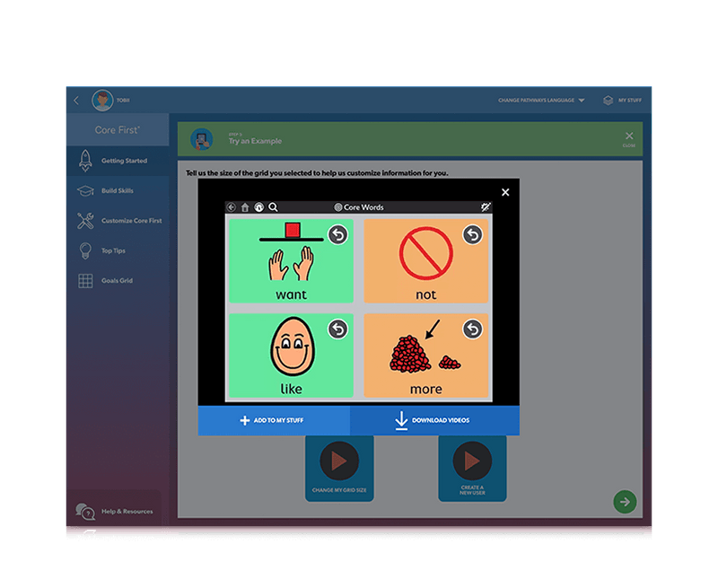Click the search magnifier in Core Words toolbar
Viewport: 718px width, 588px height.
273,207
